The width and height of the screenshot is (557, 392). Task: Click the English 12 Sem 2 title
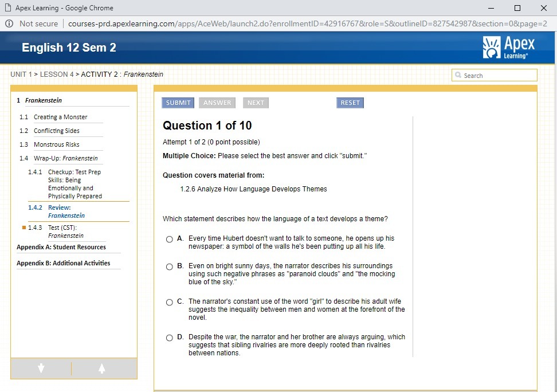click(69, 47)
